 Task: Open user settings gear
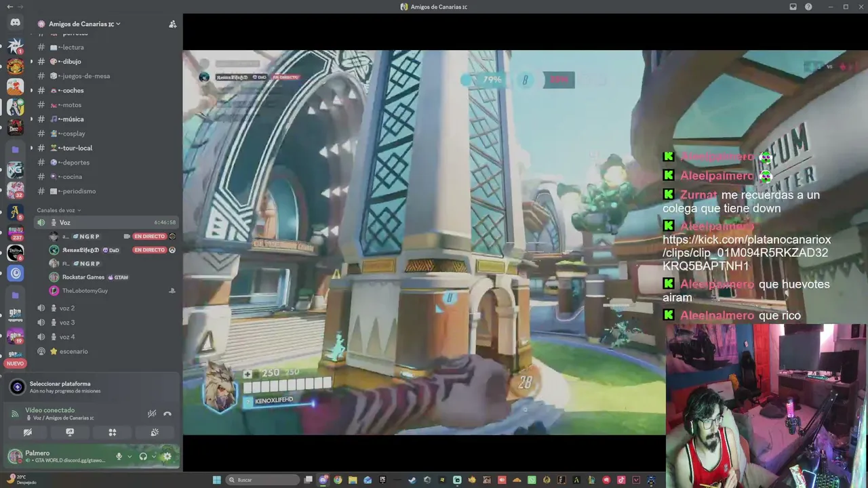pos(167,456)
